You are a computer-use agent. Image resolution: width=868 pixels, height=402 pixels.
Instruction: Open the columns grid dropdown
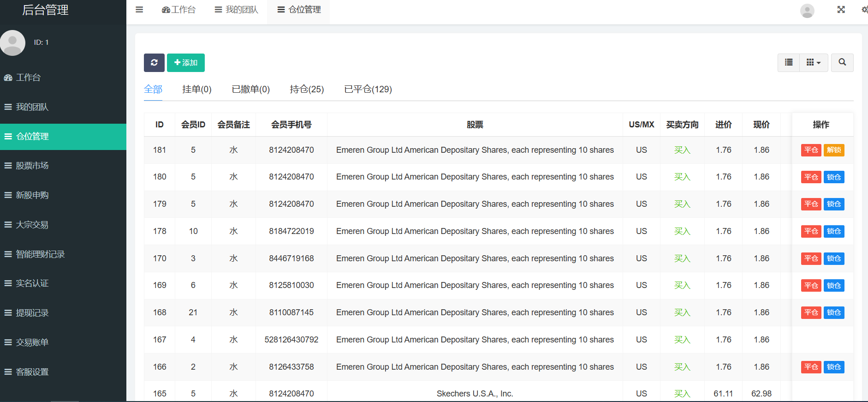coord(813,62)
